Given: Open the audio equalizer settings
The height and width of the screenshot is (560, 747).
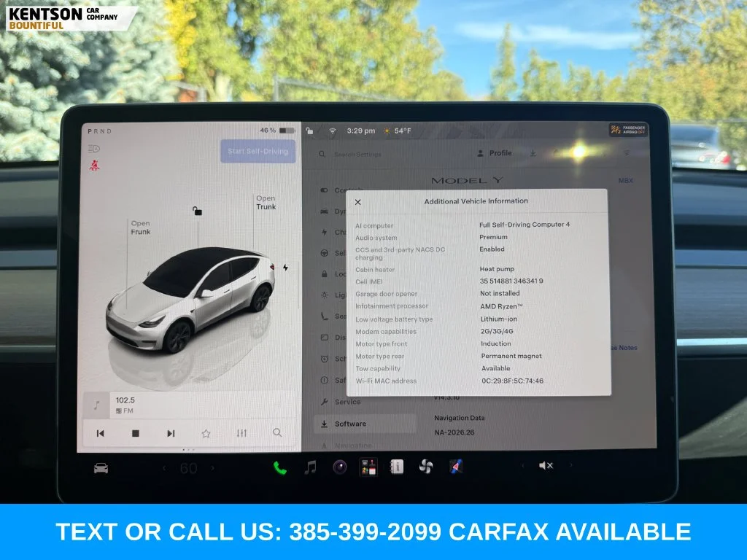Looking at the screenshot, I should pyautogui.click(x=241, y=433).
